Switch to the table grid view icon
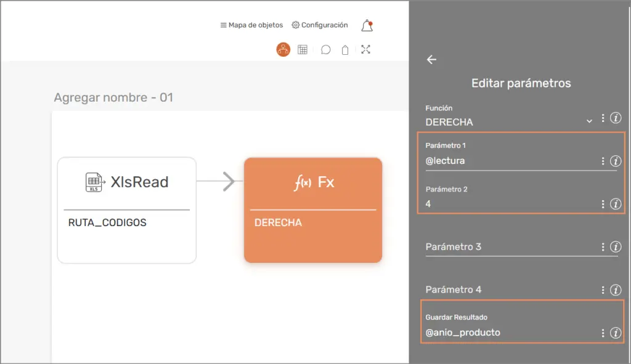This screenshot has height=364, width=631. click(x=303, y=50)
